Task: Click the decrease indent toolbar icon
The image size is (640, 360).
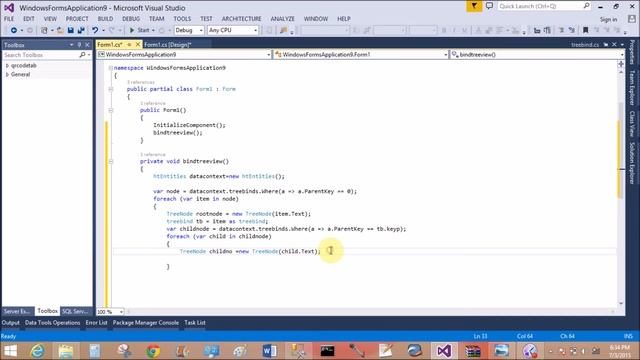Action: pos(537,30)
